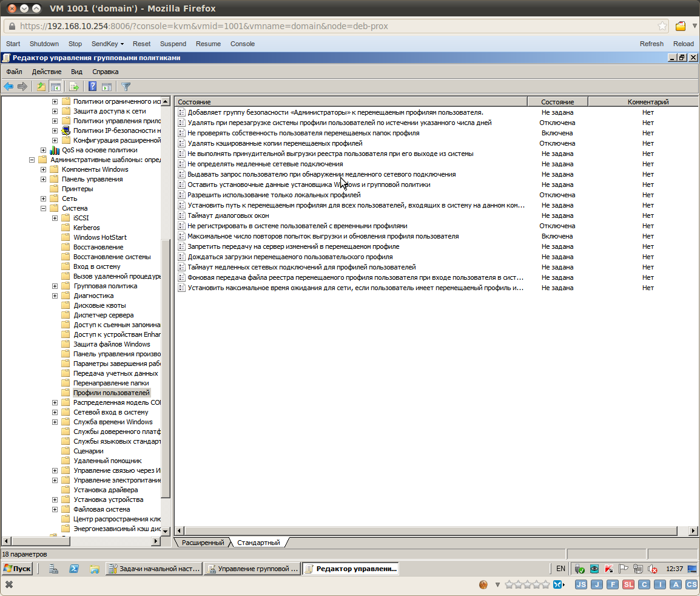Click the red antivirus tray icon
The height and width of the screenshot is (596, 700).
click(x=609, y=569)
